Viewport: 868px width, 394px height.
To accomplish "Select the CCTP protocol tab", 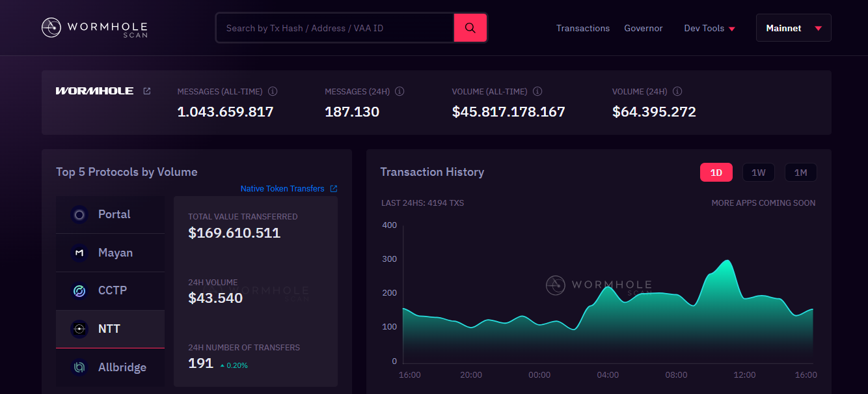I will 110,290.
